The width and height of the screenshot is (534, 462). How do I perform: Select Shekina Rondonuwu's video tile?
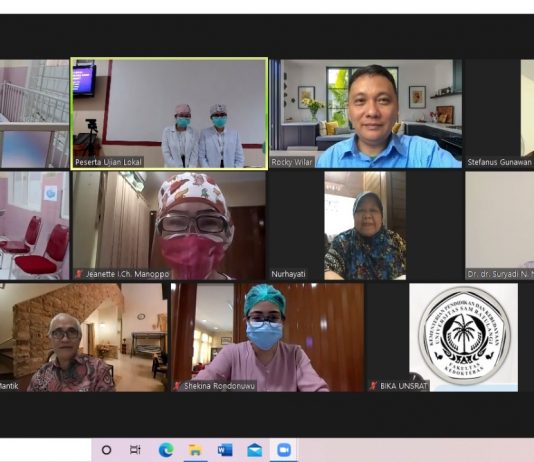pyautogui.click(x=268, y=337)
